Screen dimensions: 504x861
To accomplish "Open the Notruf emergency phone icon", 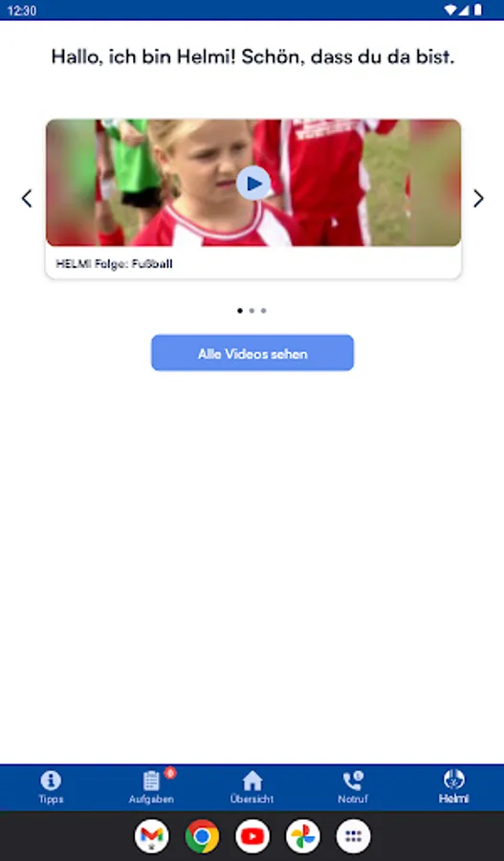I will click(353, 787).
